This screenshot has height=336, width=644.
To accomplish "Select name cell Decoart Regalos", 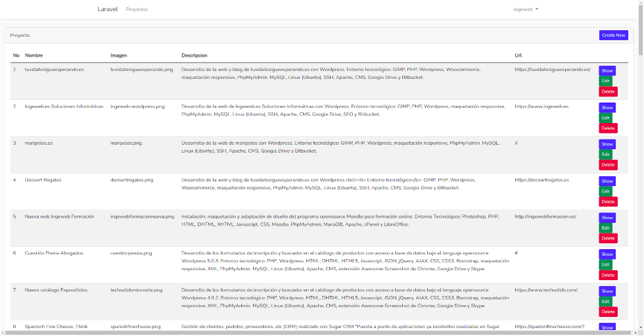I will pyautogui.click(x=43, y=180).
